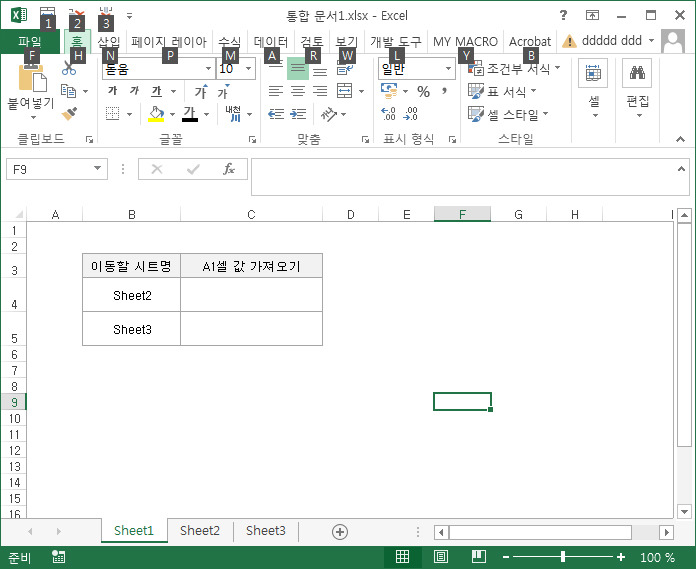Viewport: 696px width, 569px height.
Task: Click the Copy icon
Action: click(69, 91)
